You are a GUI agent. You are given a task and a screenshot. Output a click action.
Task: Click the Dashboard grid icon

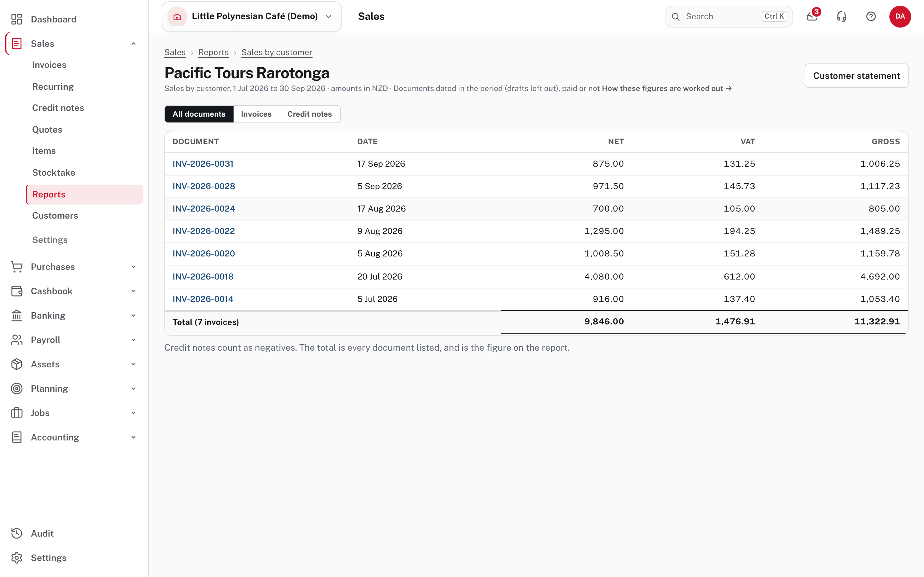(x=17, y=19)
